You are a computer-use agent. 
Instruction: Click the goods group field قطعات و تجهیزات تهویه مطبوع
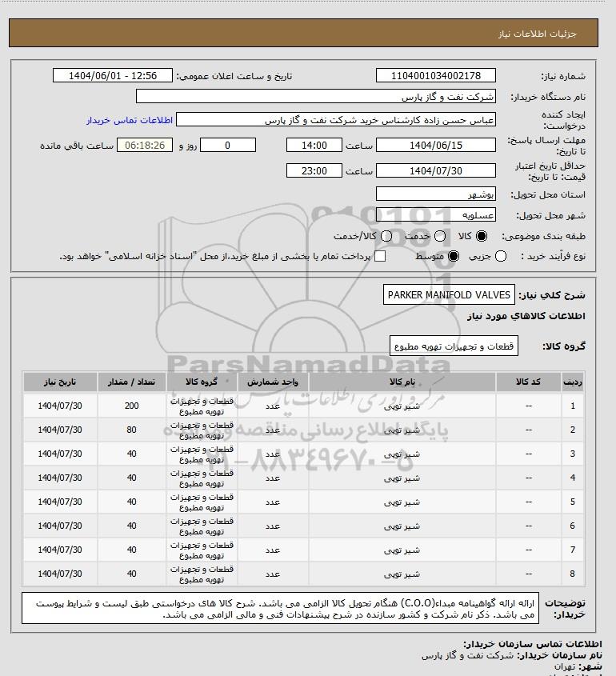454,346
